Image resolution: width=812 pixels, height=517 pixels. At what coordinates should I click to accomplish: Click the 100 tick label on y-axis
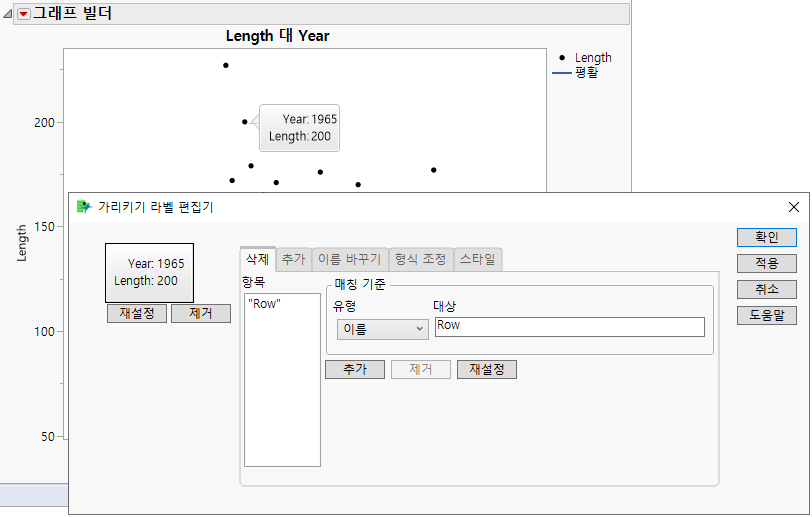coord(45,332)
